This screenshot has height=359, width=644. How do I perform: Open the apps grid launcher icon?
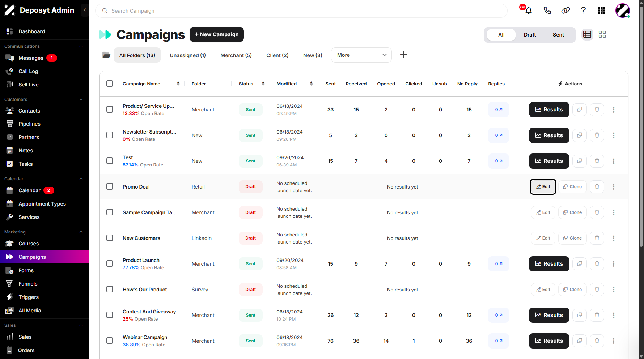pos(602,10)
